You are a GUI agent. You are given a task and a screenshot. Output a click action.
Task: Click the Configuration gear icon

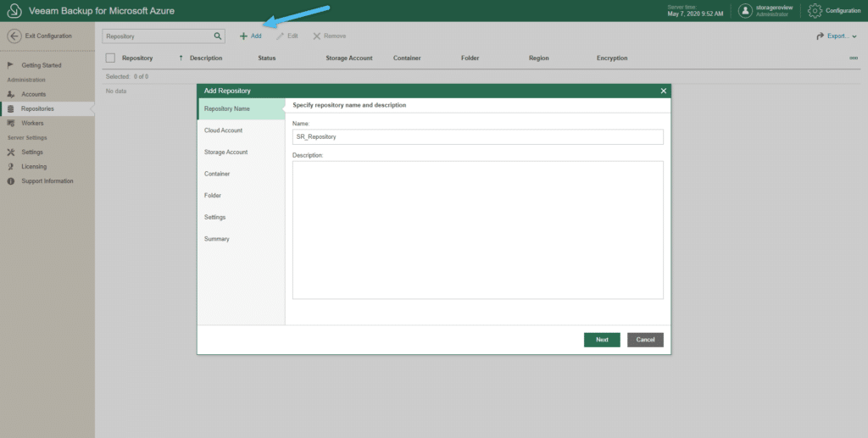tap(815, 10)
